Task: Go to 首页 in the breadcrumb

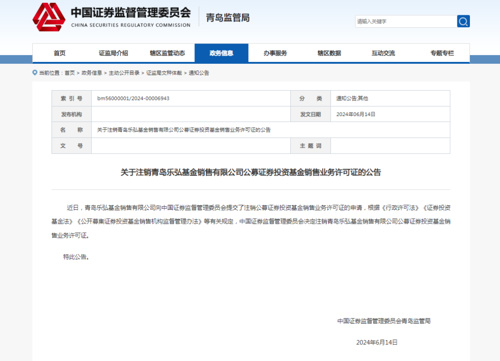Action: pos(70,73)
